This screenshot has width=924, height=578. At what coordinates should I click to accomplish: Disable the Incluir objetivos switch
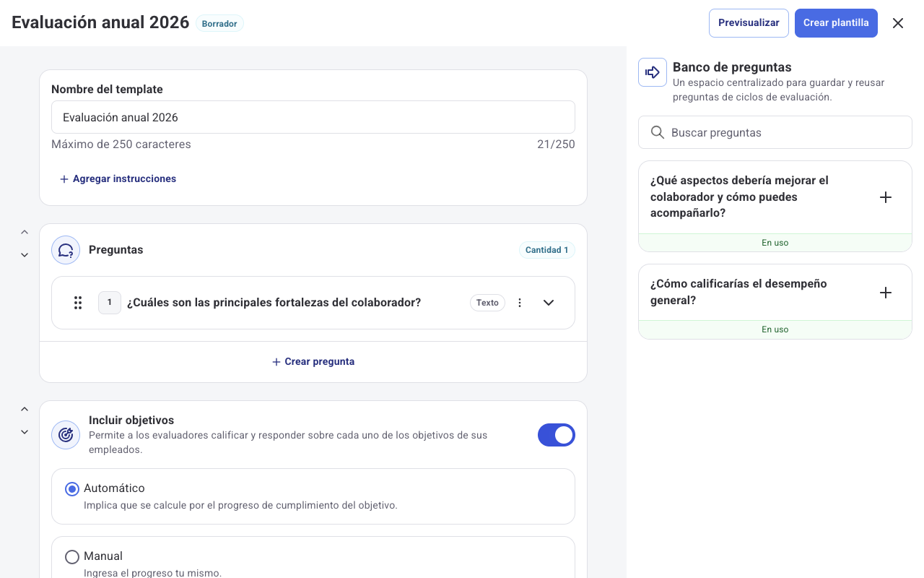(x=557, y=435)
